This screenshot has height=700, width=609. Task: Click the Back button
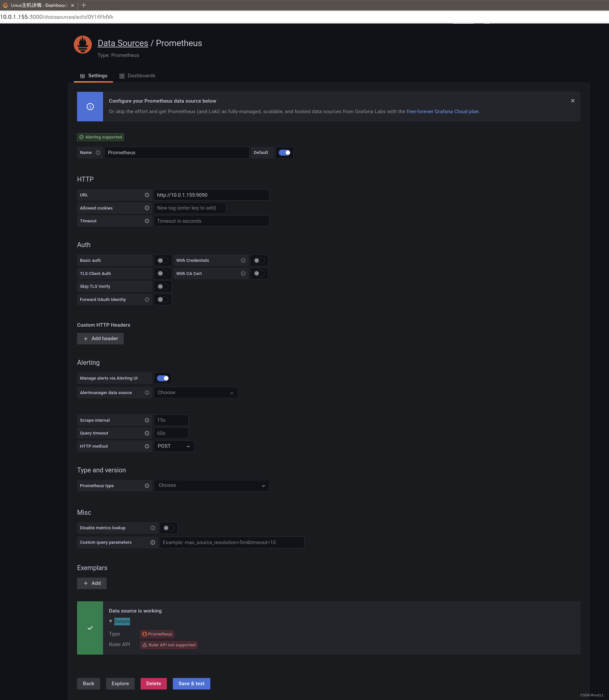pyautogui.click(x=88, y=684)
